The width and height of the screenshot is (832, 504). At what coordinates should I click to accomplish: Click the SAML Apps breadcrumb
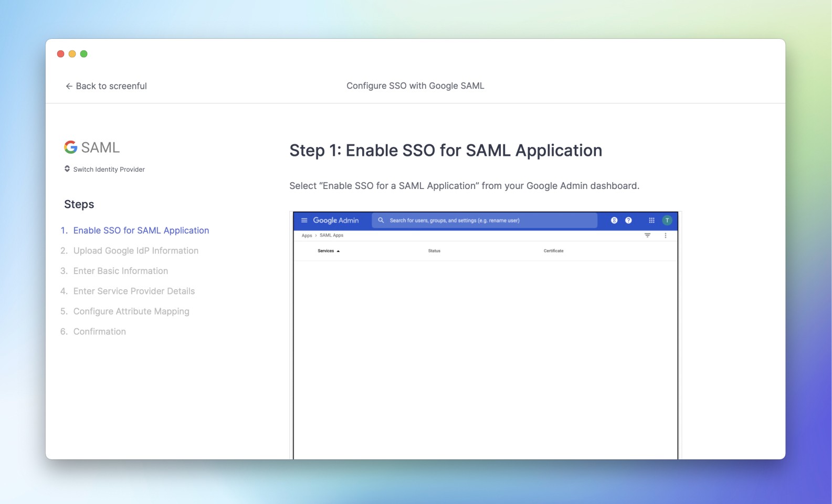pyautogui.click(x=332, y=236)
